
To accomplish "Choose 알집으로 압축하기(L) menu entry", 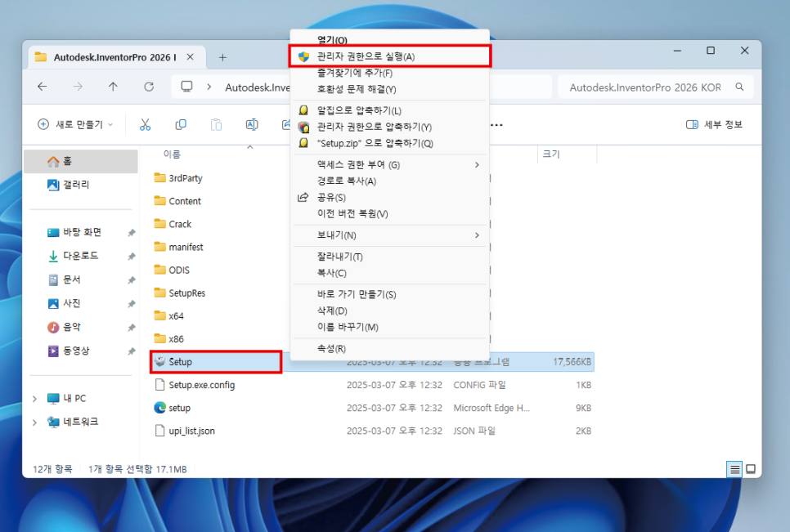I will [x=390, y=110].
